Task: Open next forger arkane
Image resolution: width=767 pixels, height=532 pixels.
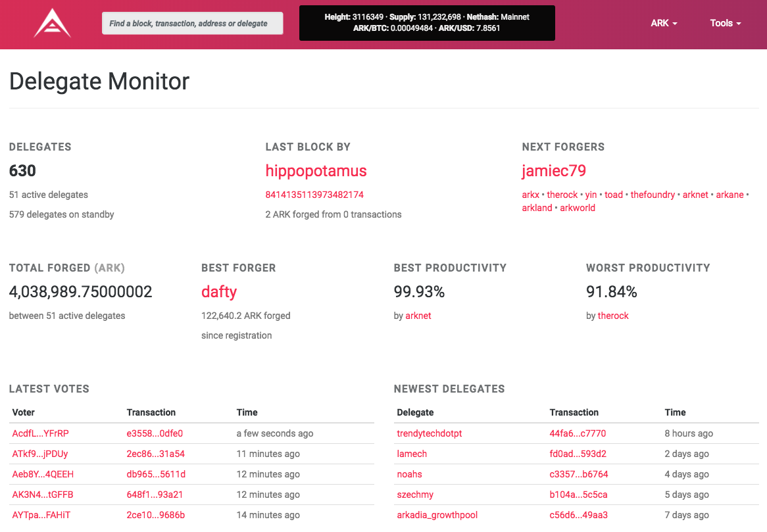Action: click(x=730, y=195)
